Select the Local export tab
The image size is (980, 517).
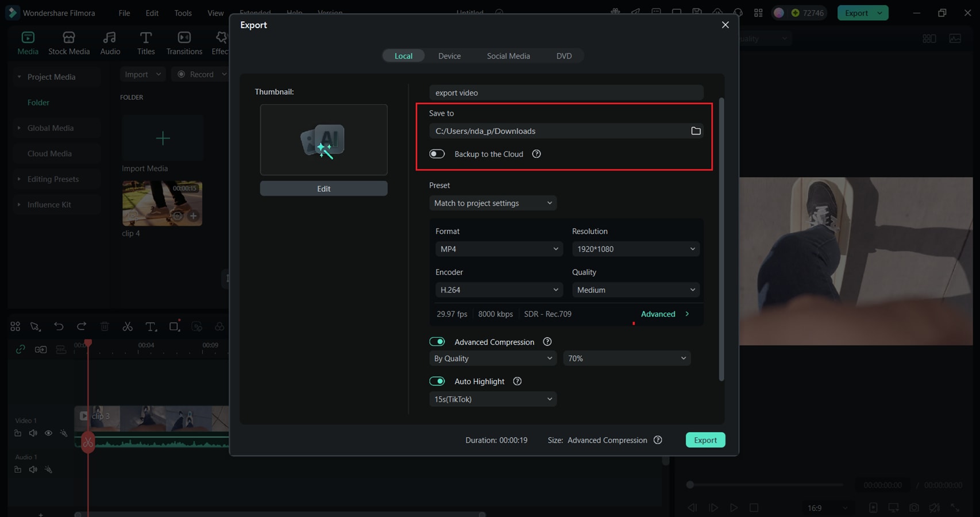tap(403, 56)
